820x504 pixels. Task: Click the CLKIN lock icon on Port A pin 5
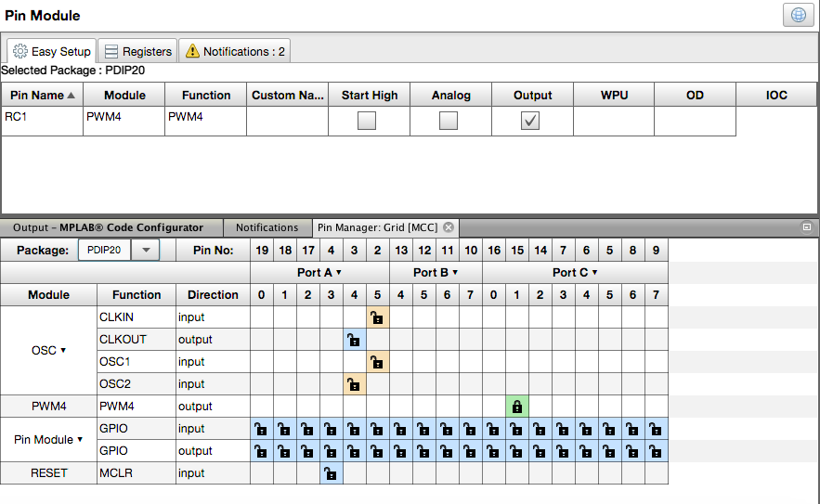[377, 317]
